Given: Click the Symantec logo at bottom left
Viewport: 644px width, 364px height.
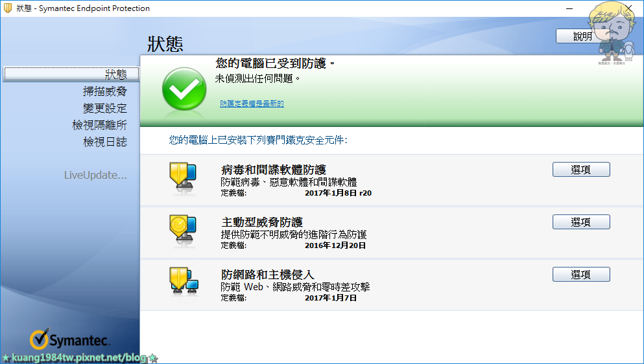Looking at the screenshot, I should (x=69, y=339).
